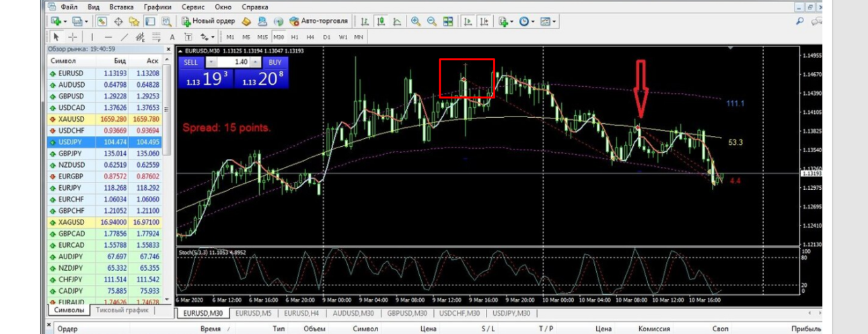
Task: Click the SELL one-click trading button
Action: point(191,61)
